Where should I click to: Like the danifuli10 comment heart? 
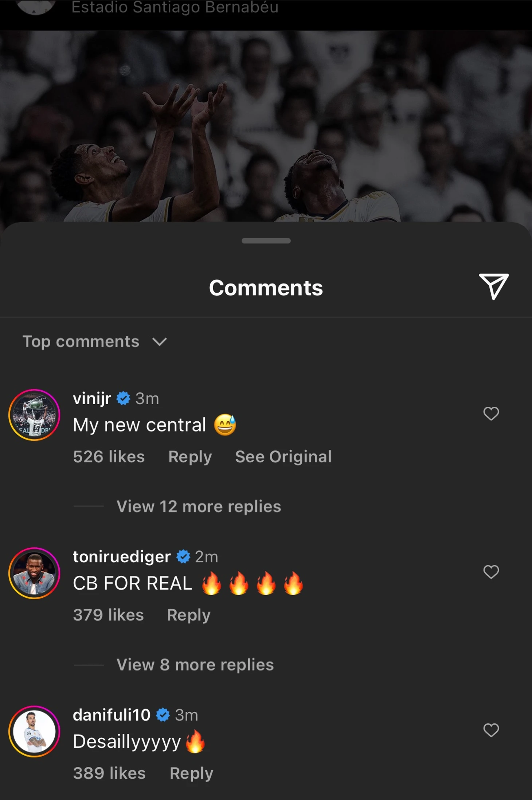(x=491, y=730)
